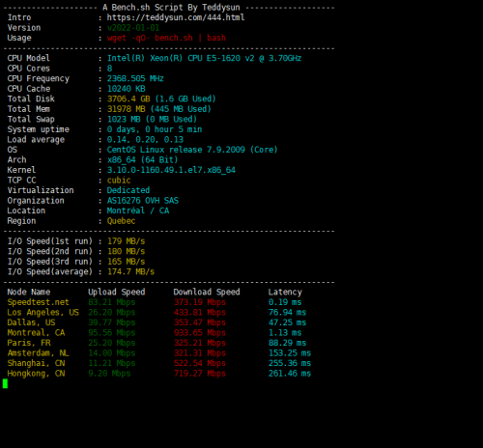This screenshot has width=483, height=448.
Task: Click the CentOS Linux release 7.9.2009 text
Action: (192, 150)
